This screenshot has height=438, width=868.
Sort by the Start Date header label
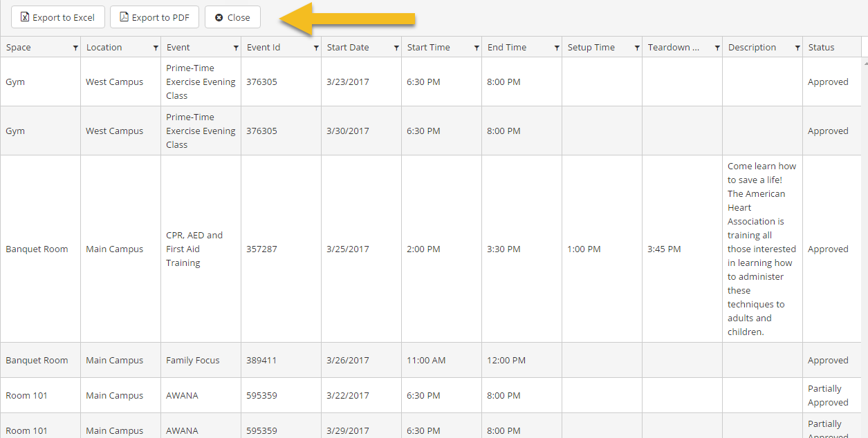tap(348, 48)
